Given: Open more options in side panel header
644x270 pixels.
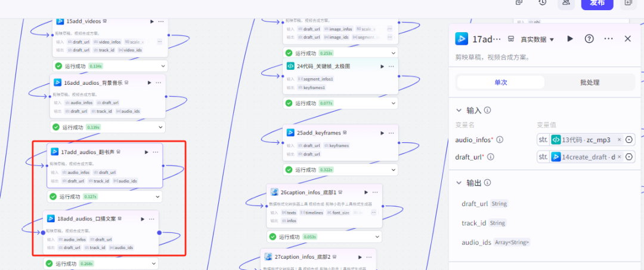Looking at the screenshot, I should click(x=608, y=39).
